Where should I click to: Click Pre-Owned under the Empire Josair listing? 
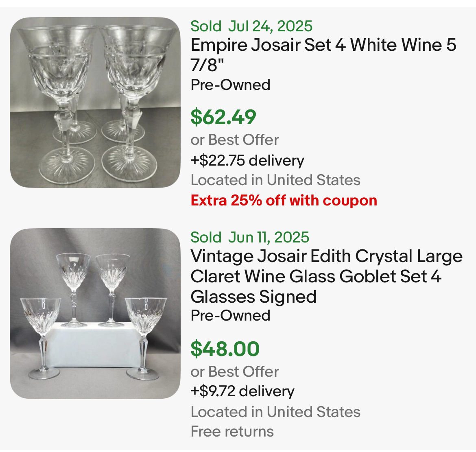[230, 85]
